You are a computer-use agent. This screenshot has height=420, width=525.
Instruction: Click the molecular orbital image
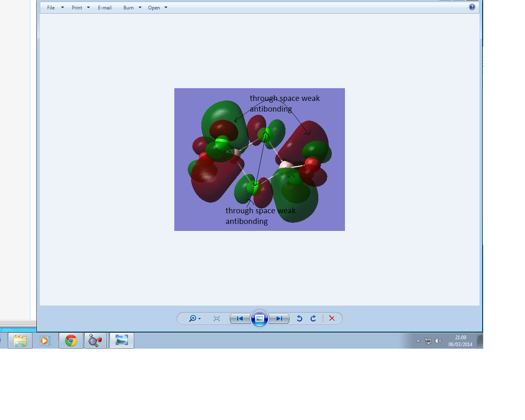260,160
